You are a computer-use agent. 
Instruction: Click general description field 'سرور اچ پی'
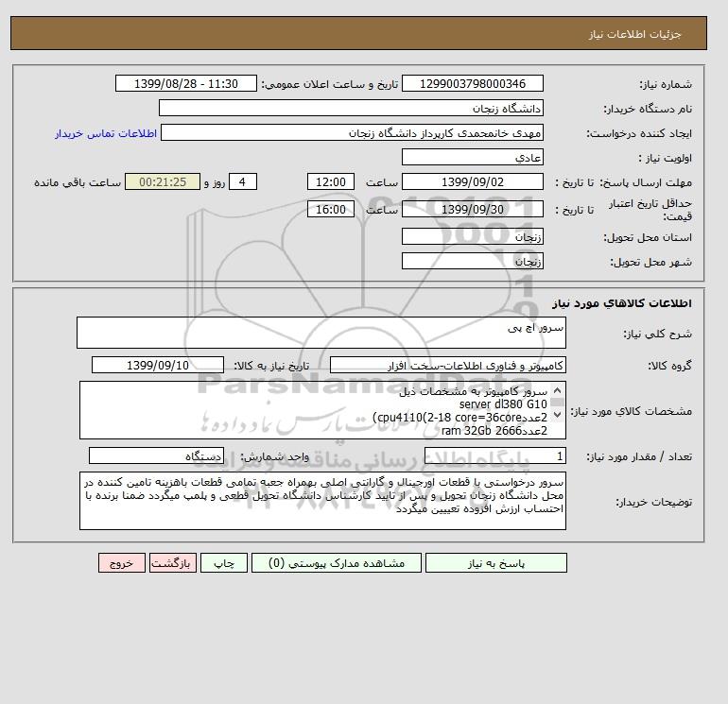pos(321,333)
